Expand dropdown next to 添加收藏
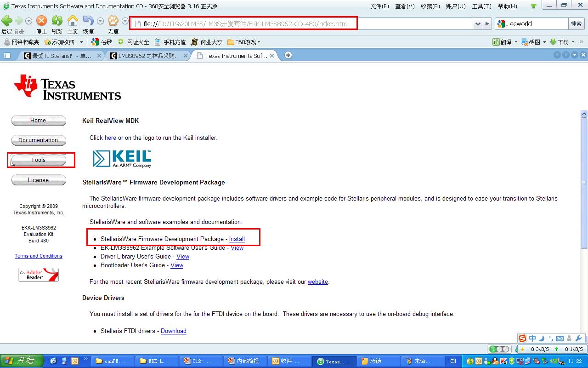The height and width of the screenshot is (368, 588). coord(81,42)
